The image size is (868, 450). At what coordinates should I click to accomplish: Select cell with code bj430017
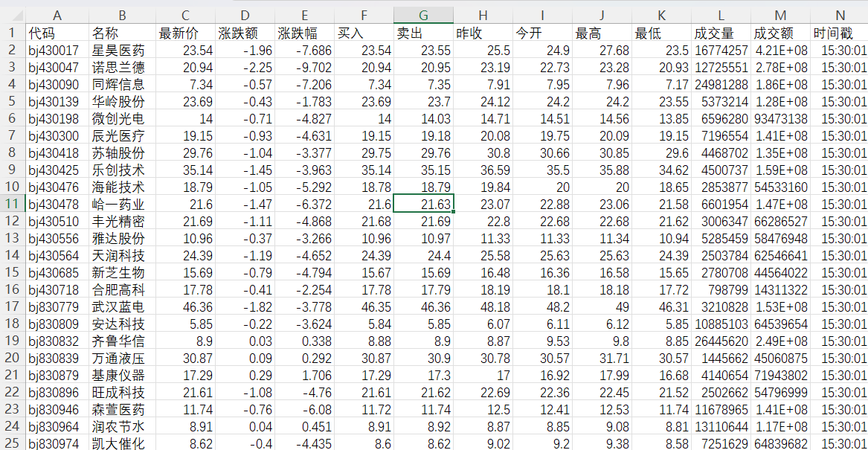click(x=57, y=51)
